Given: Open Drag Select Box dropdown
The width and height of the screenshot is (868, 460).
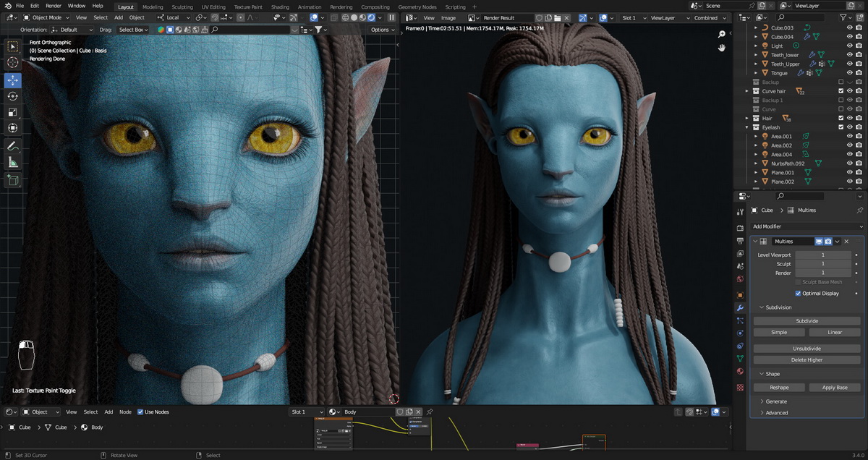Looking at the screenshot, I should tap(133, 30).
